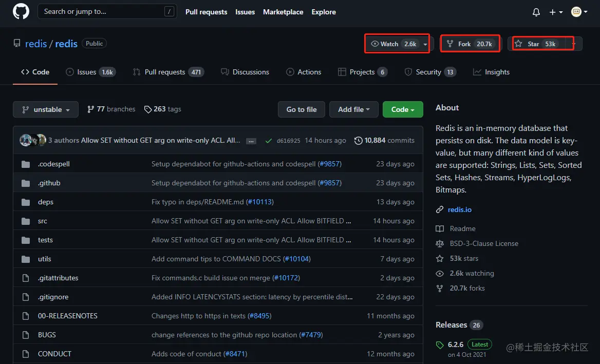The image size is (600, 364).
Task: Open the Readme link in About
Action: (456, 228)
